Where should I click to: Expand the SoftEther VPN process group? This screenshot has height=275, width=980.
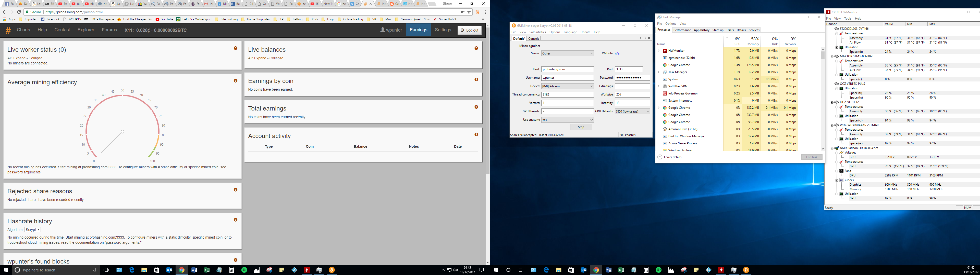point(658,86)
